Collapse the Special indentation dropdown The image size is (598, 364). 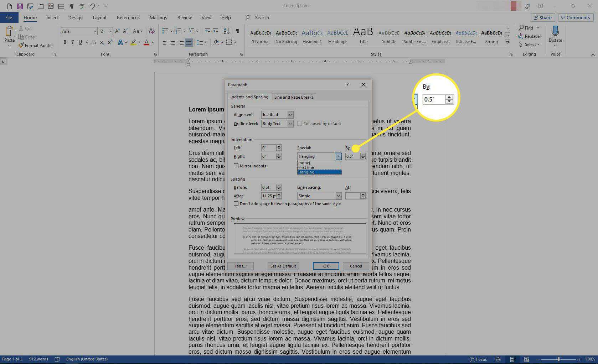338,156
